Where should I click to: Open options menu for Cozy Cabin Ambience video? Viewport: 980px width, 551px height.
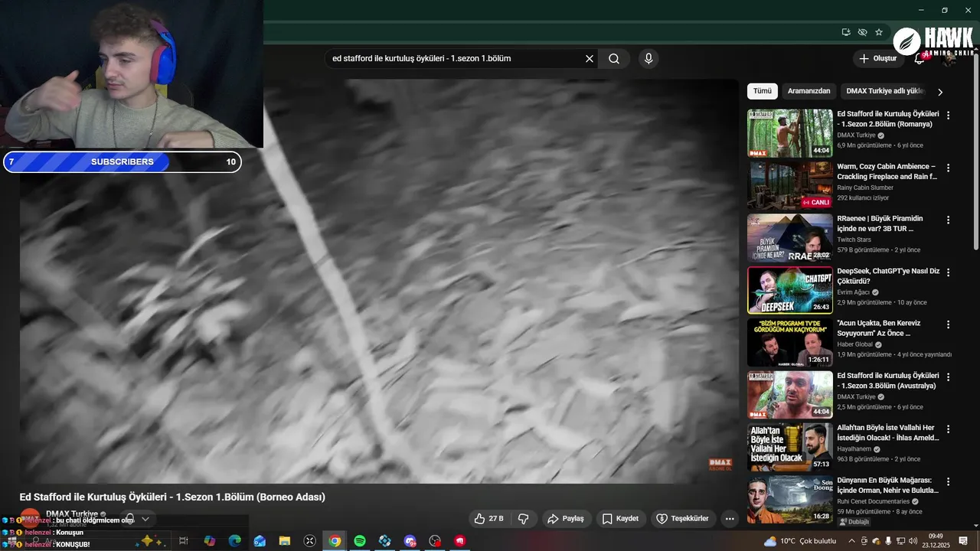(x=949, y=168)
